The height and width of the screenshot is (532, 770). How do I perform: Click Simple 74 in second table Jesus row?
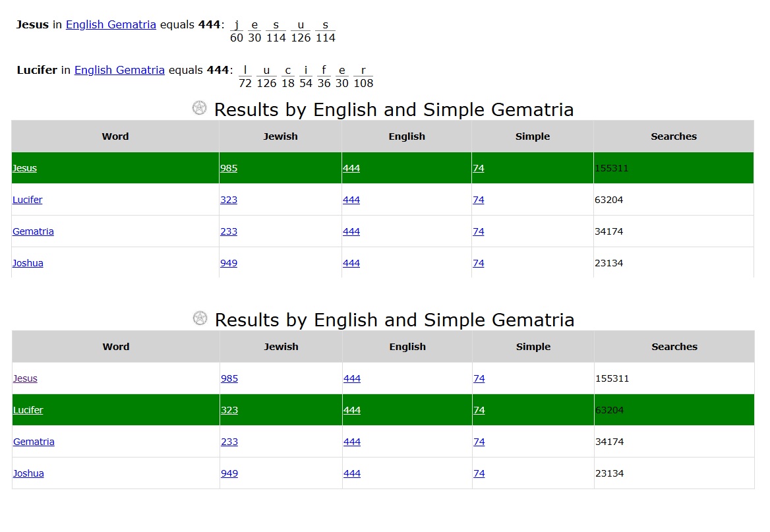[479, 379]
